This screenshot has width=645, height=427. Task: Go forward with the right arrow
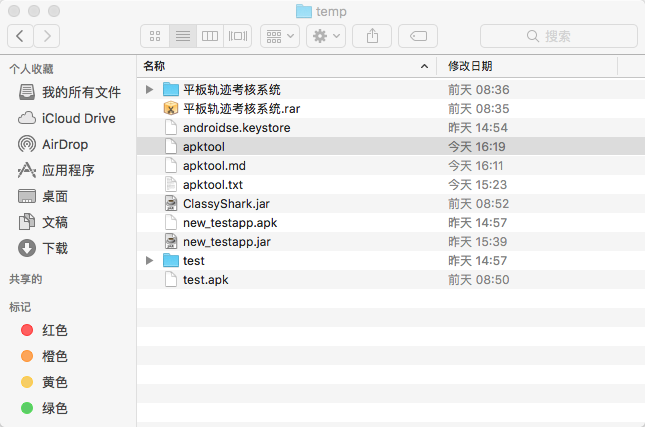click(x=46, y=36)
